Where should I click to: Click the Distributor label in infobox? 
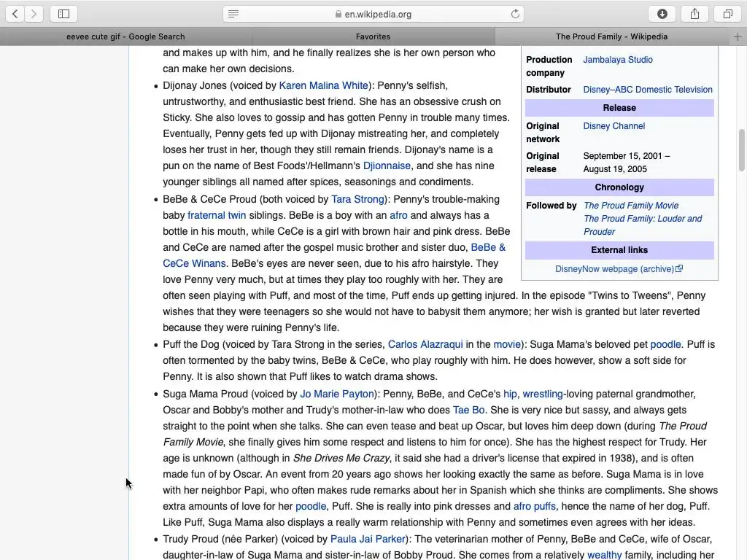[549, 90]
